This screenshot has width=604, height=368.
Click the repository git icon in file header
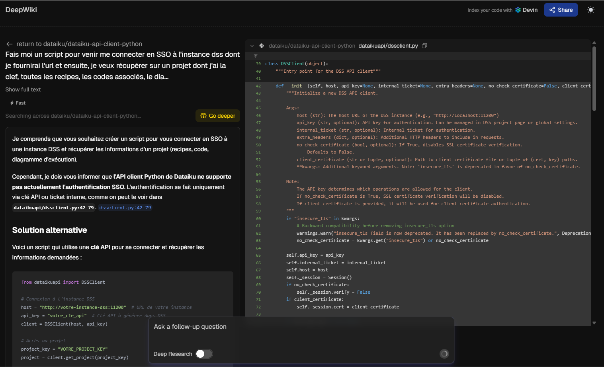(x=262, y=46)
